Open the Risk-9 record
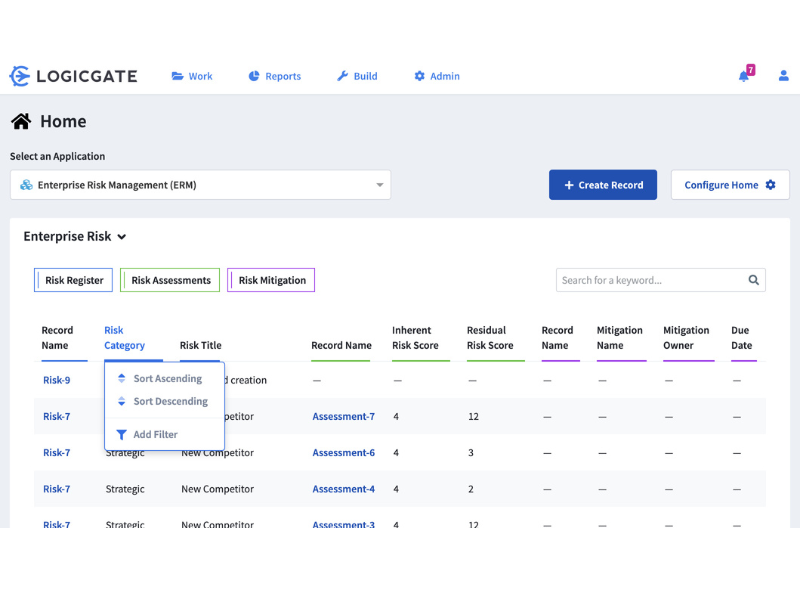The image size is (800, 600). tap(57, 380)
